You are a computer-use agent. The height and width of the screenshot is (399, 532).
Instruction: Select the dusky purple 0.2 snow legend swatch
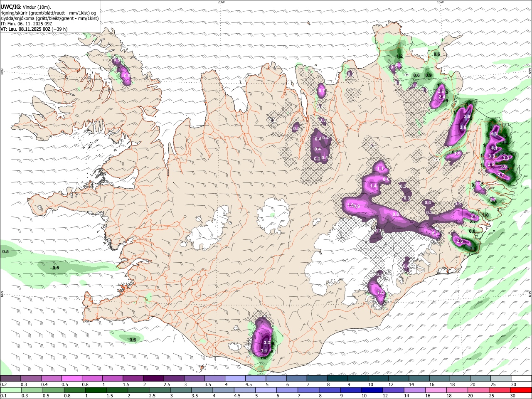click(10, 379)
